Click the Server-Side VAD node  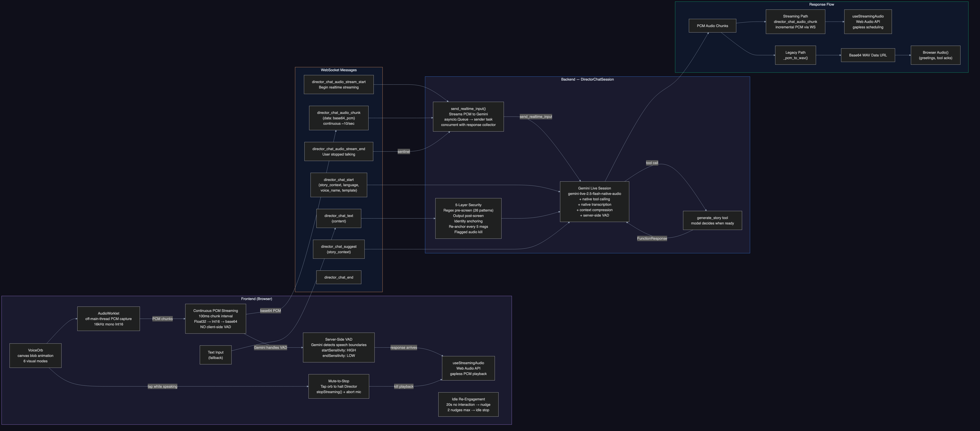(x=339, y=348)
